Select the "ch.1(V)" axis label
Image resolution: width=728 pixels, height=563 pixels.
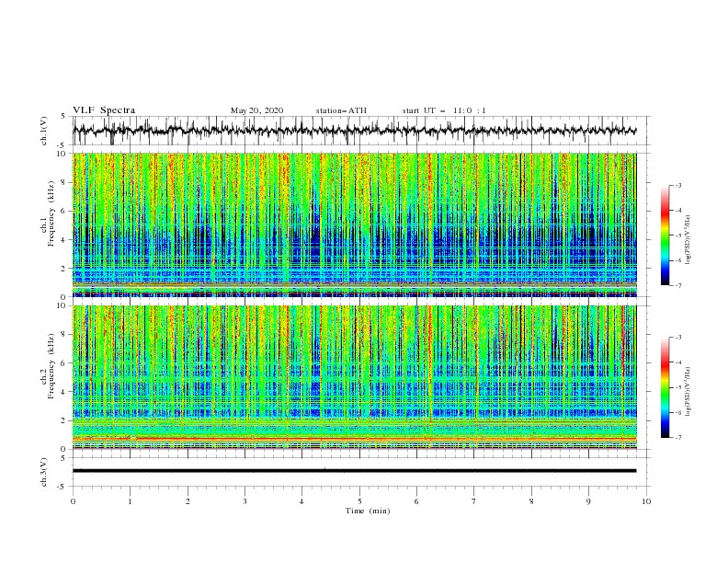44,131
